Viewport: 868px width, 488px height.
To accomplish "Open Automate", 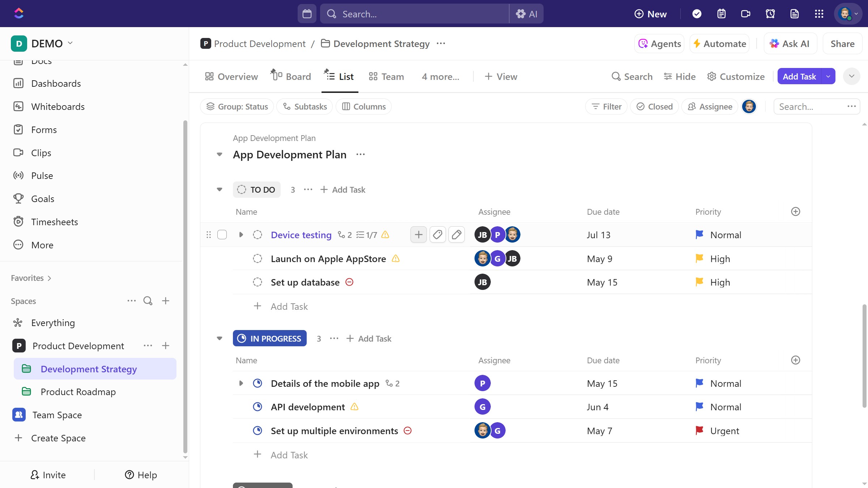I will point(720,44).
